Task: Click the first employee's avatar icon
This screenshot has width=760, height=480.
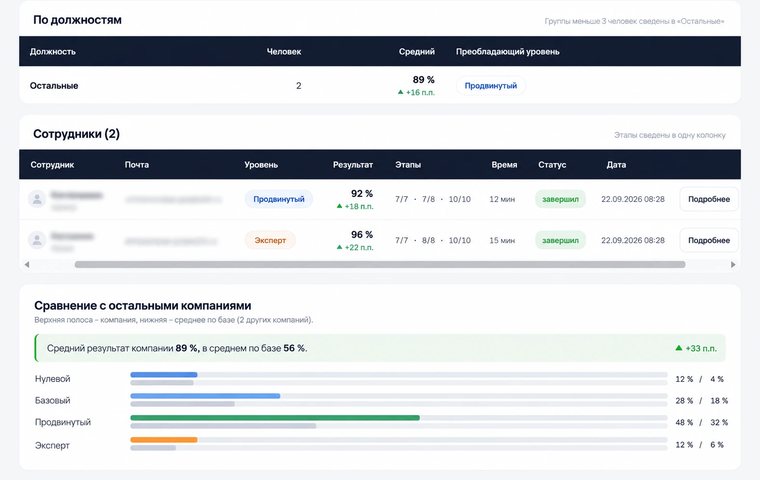Action: point(37,199)
